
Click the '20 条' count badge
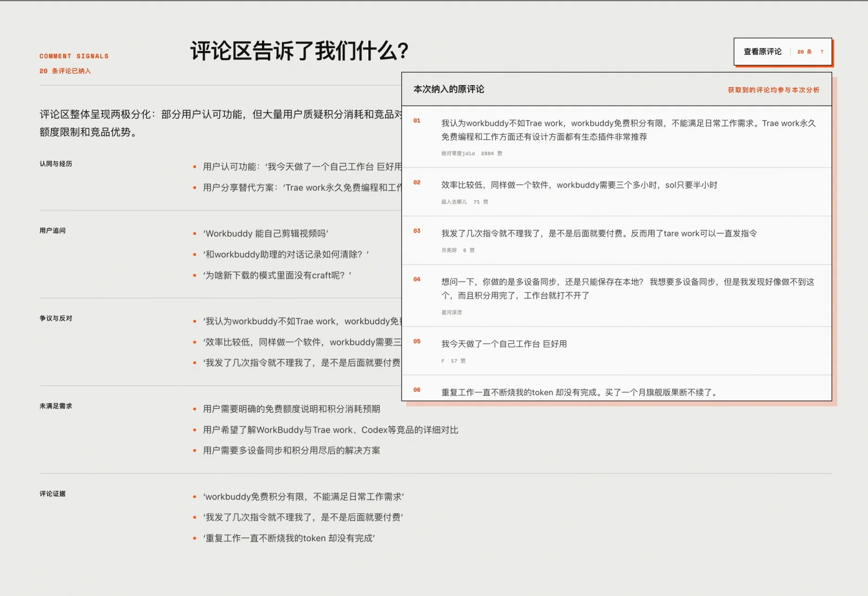pos(805,52)
